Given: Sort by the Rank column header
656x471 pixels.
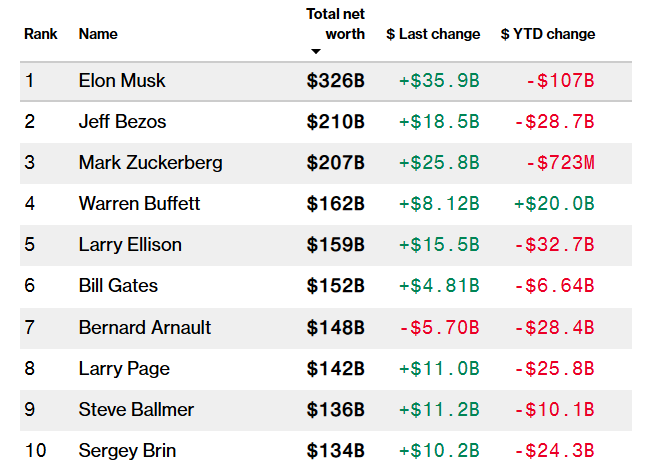Looking at the screenshot, I should (x=41, y=34).
